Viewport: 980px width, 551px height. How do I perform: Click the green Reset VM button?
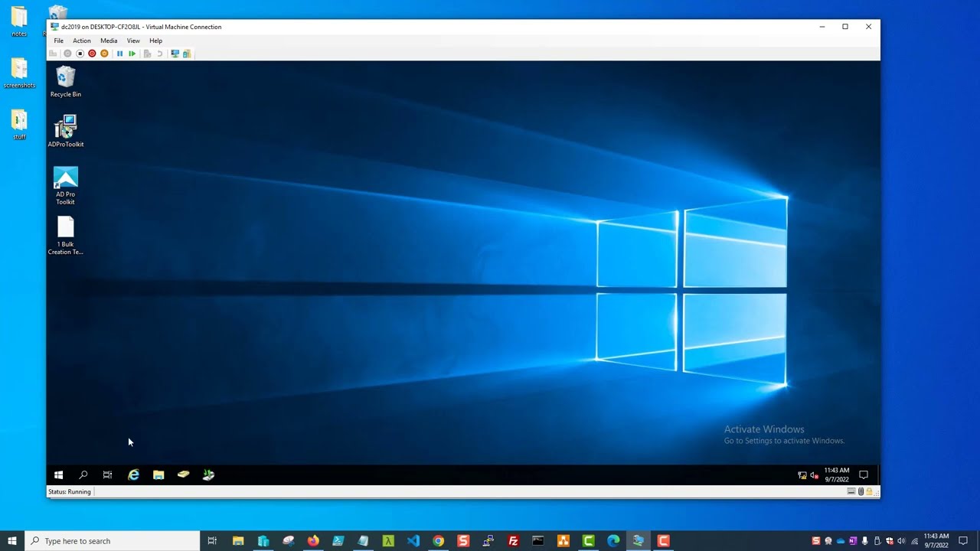tap(132, 54)
